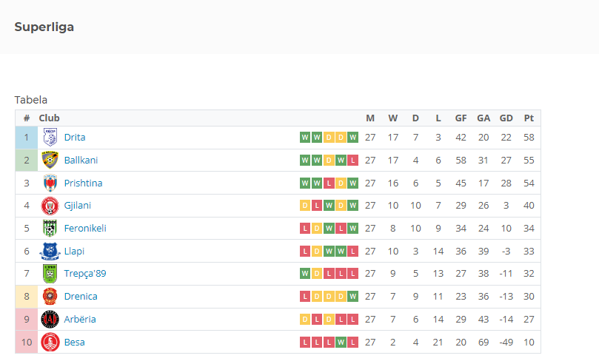Click the Drita club crest icon
This screenshot has height=364, width=599.
click(x=50, y=138)
